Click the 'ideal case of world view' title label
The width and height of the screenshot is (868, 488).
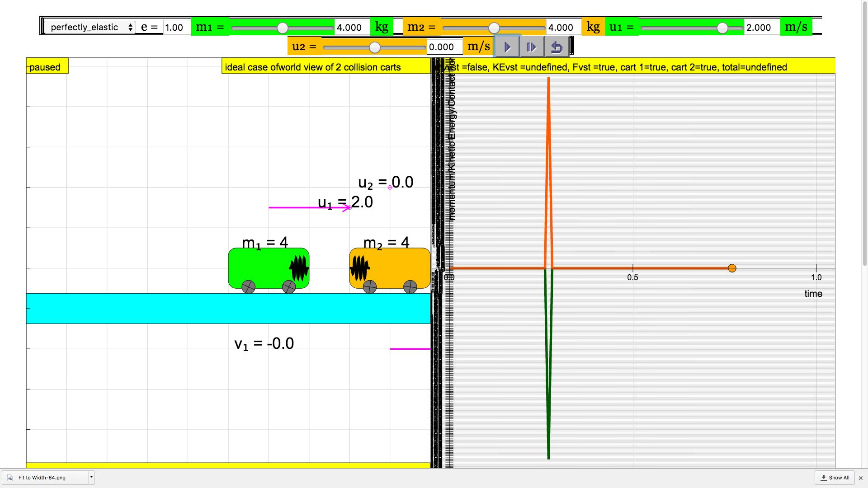pos(326,67)
